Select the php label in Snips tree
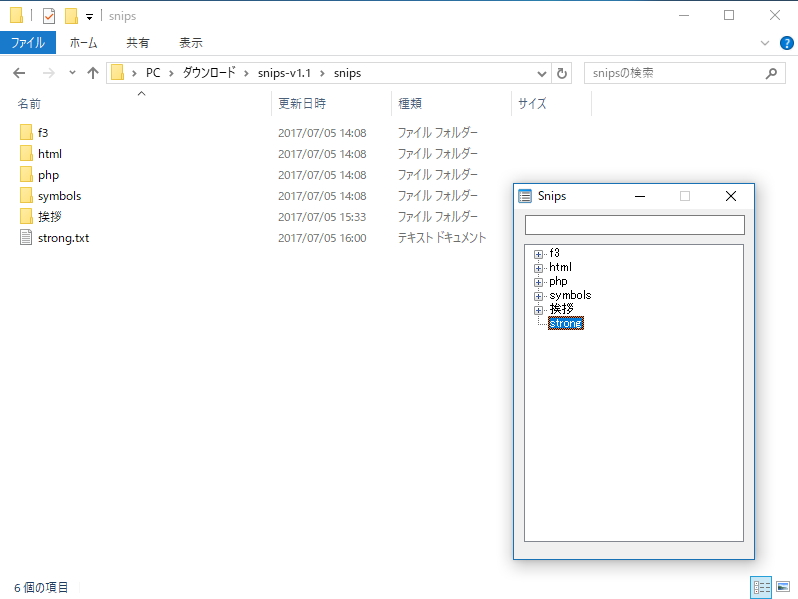The image size is (798, 599). 558,281
